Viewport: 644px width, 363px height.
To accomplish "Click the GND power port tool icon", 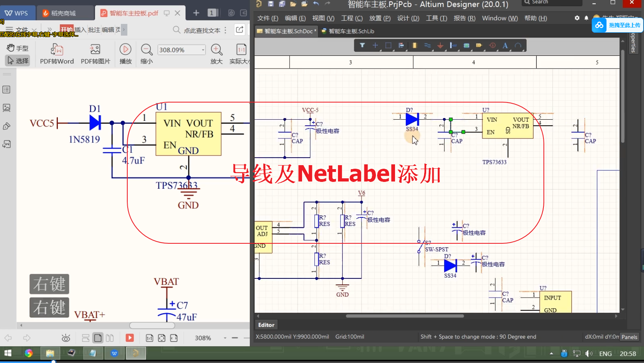I will click(x=440, y=45).
